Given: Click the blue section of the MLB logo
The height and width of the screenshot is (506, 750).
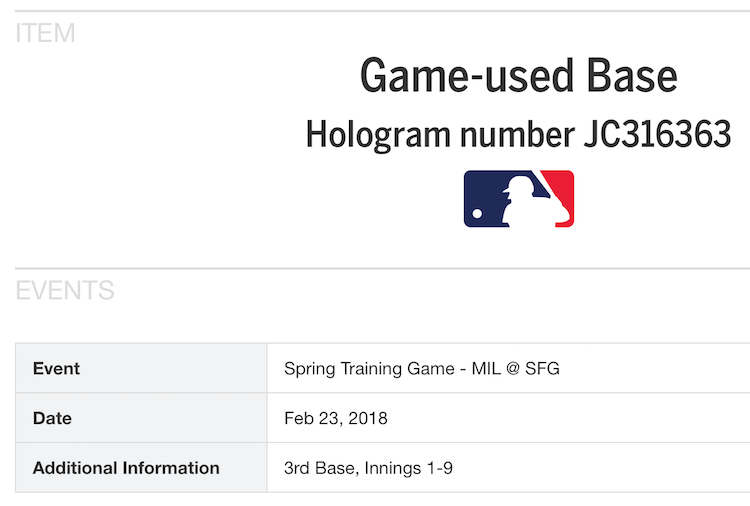Looking at the screenshot, I should click(x=483, y=190).
